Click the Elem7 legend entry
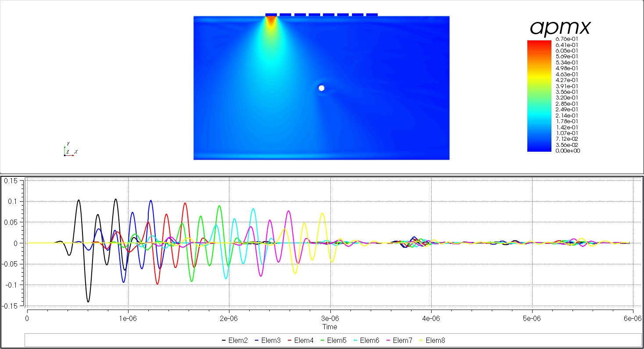The height and width of the screenshot is (349, 644). coord(400,340)
